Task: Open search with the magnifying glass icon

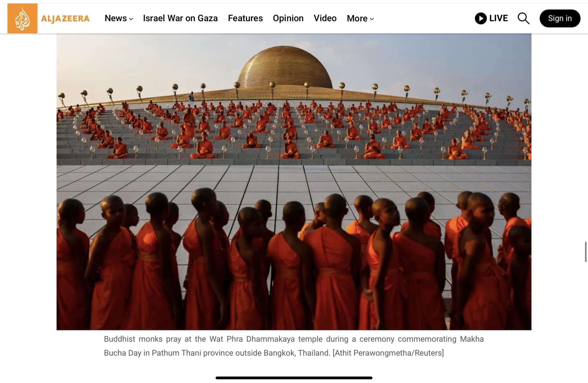Action: (x=523, y=18)
